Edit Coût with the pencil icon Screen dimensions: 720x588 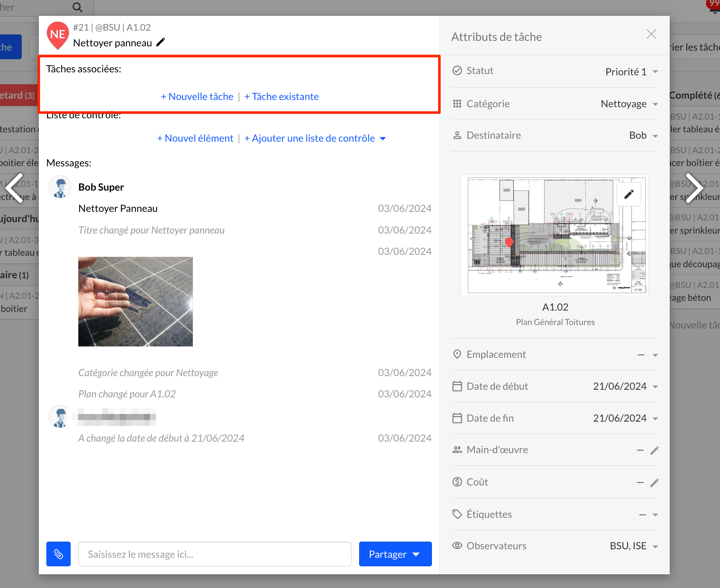coord(654,482)
